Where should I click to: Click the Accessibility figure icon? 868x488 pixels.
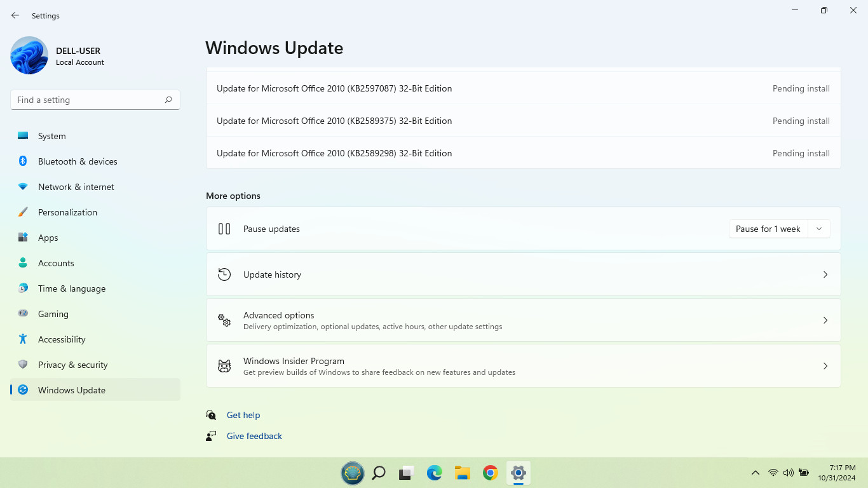23,339
